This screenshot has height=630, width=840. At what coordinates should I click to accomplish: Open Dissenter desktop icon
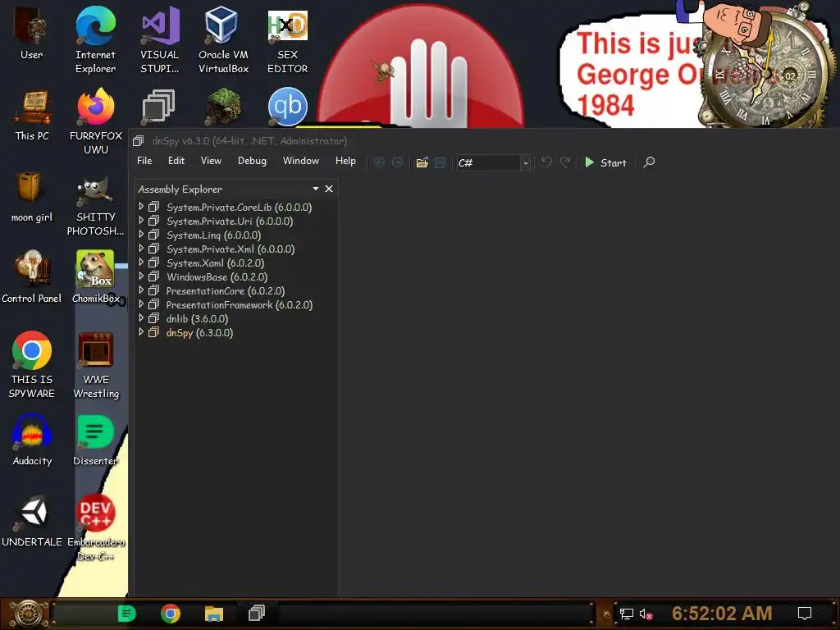pyautogui.click(x=95, y=440)
